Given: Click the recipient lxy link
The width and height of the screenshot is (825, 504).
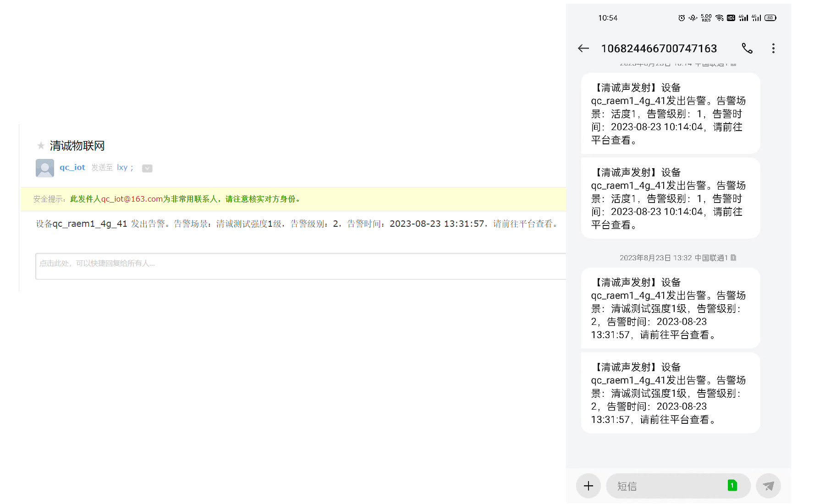Looking at the screenshot, I should point(122,167).
